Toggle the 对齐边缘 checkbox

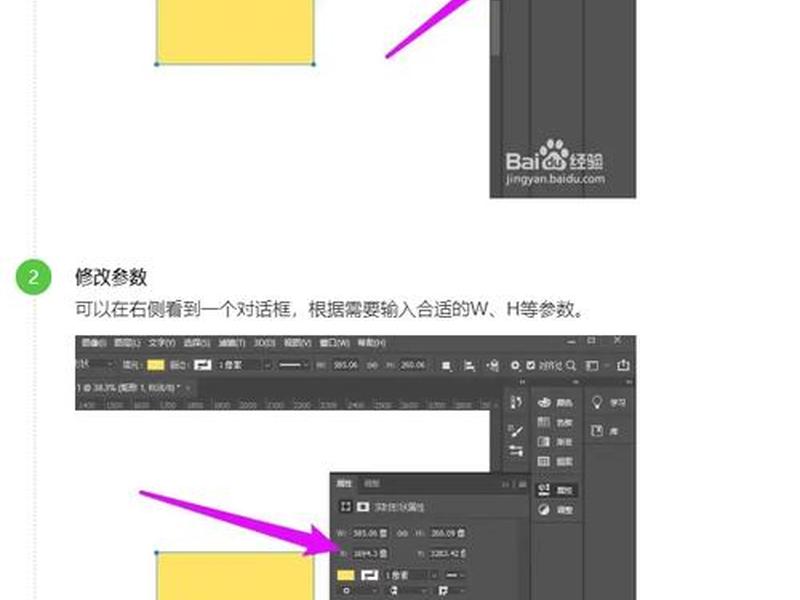click(531, 365)
